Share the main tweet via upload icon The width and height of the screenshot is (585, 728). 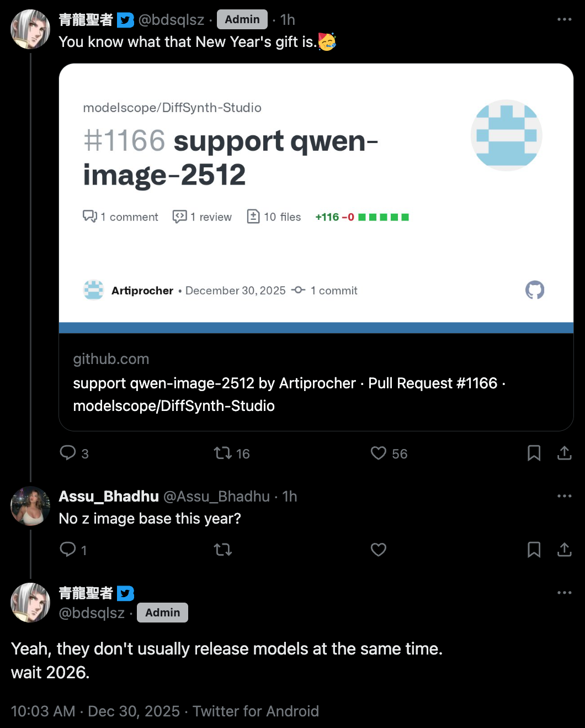coord(564,453)
